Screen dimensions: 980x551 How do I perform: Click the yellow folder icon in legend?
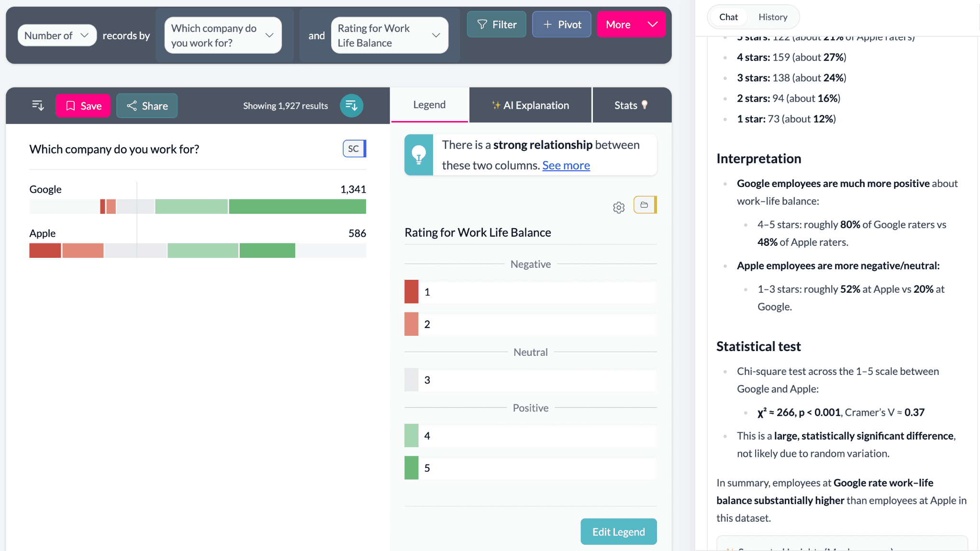(x=645, y=205)
